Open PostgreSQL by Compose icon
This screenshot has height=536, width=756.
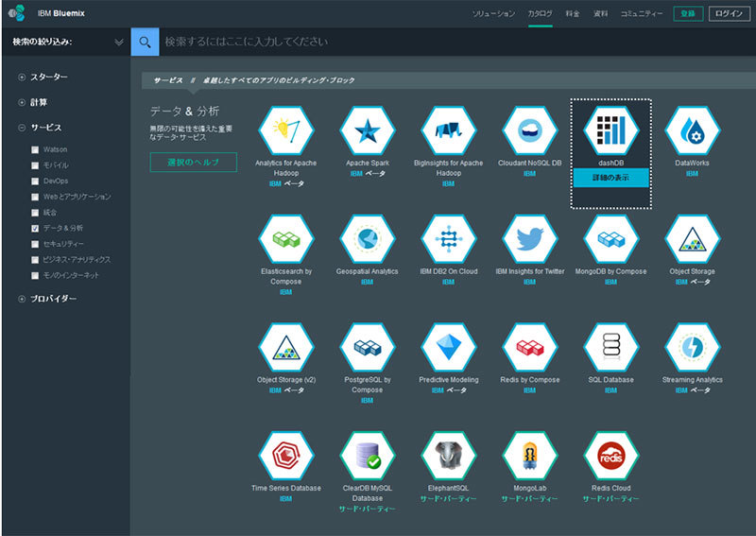(368, 347)
